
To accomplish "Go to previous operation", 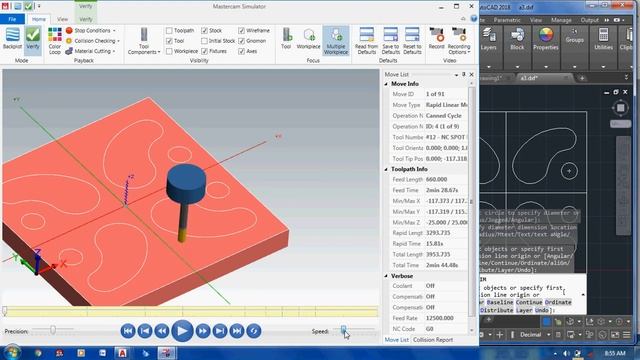I will (x=145, y=331).
